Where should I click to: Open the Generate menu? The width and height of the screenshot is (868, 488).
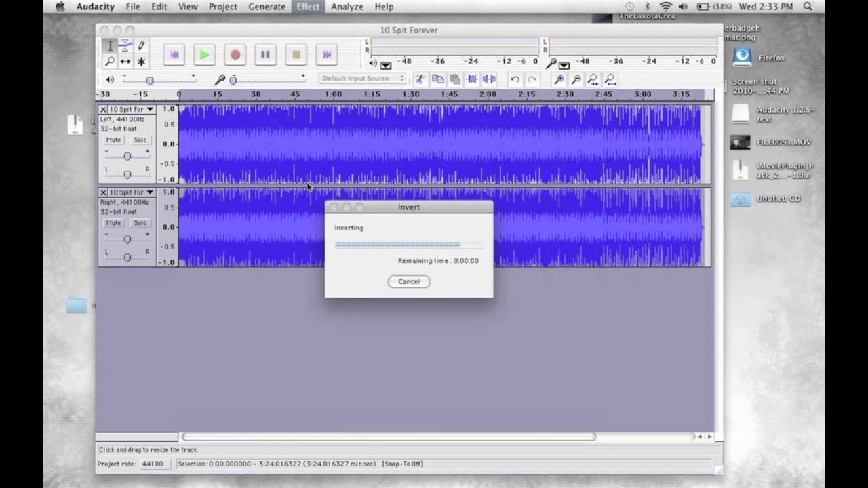[x=267, y=7]
